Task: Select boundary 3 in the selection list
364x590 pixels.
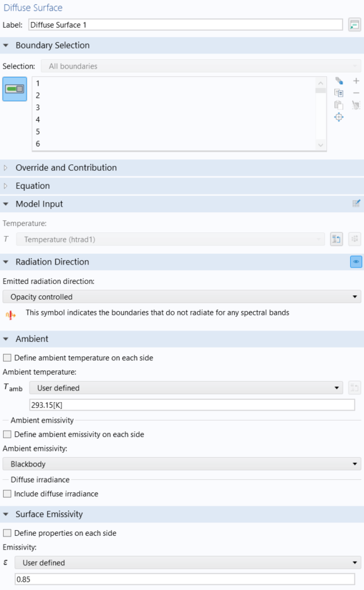Action: tap(174, 107)
